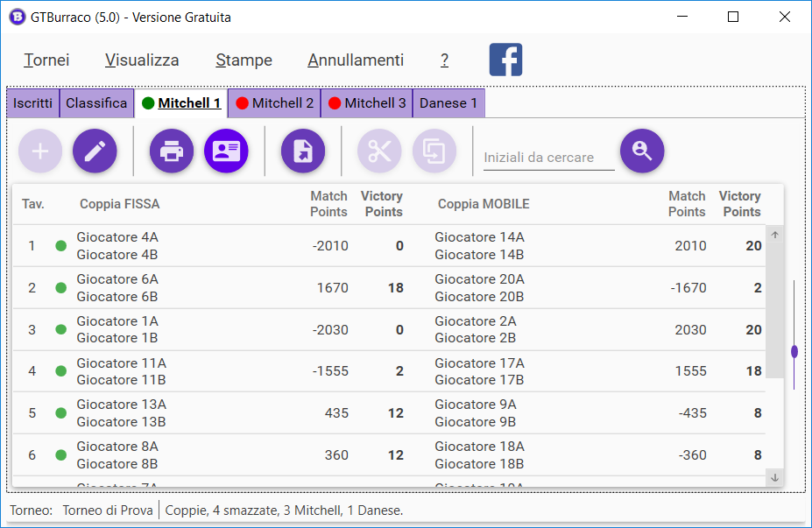Select the Giocatore 11A entry
This screenshot has width=812, height=528.
tap(122, 363)
